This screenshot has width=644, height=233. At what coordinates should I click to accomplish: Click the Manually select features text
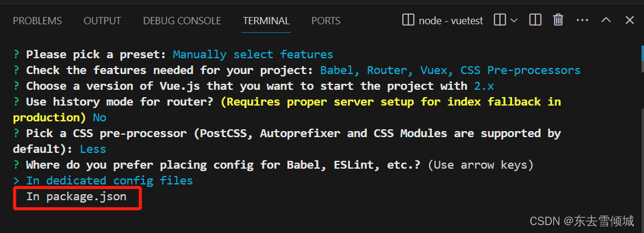tap(253, 55)
